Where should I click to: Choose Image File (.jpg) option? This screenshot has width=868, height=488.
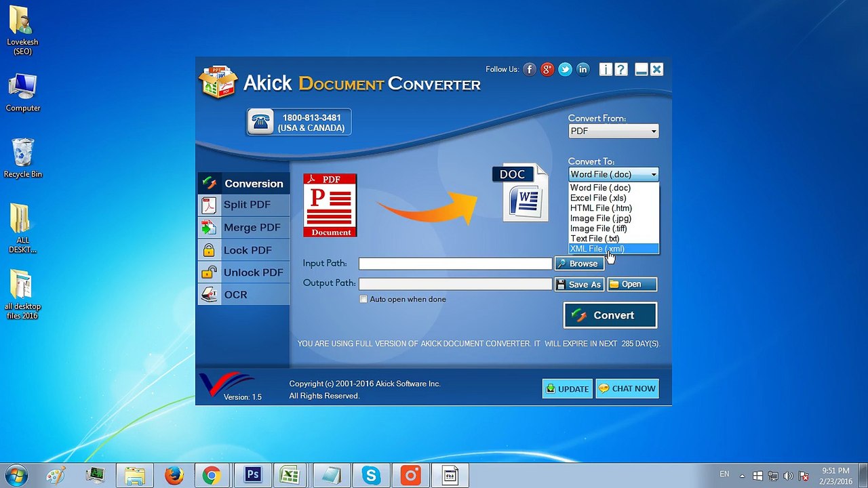coord(613,218)
